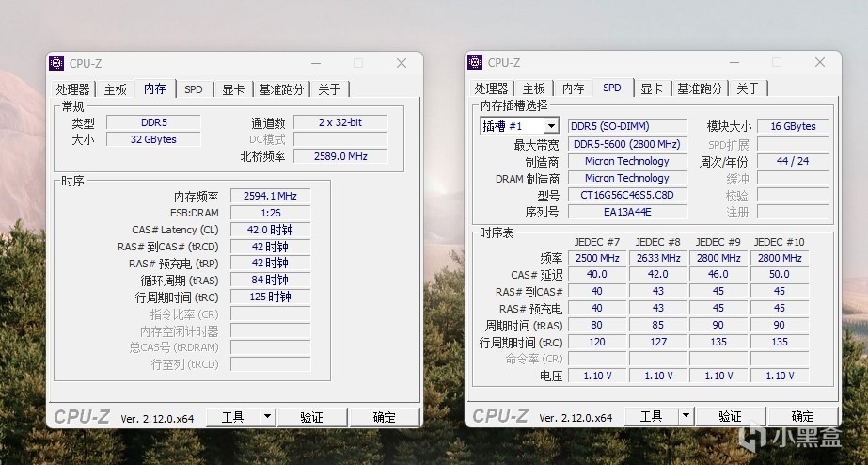Screen dimensions: 868x465
Task: Click 确定 button in left CPU-Z window
Action: (x=385, y=417)
